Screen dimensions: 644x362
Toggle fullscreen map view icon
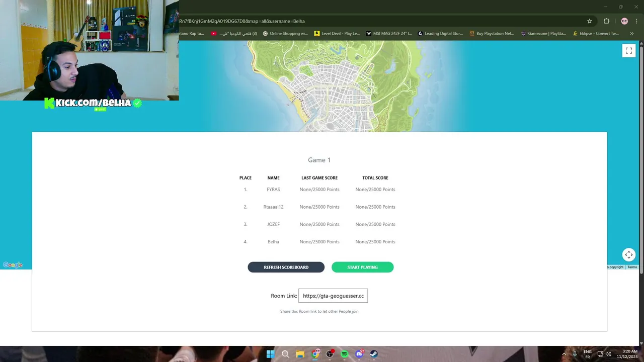(628, 50)
